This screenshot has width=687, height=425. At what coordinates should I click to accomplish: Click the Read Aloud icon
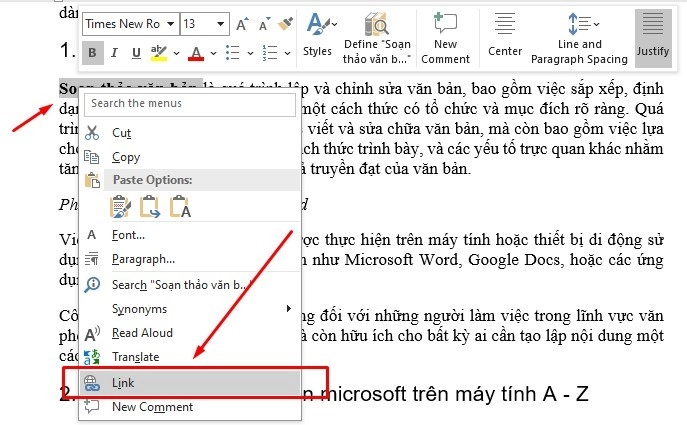(92, 333)
